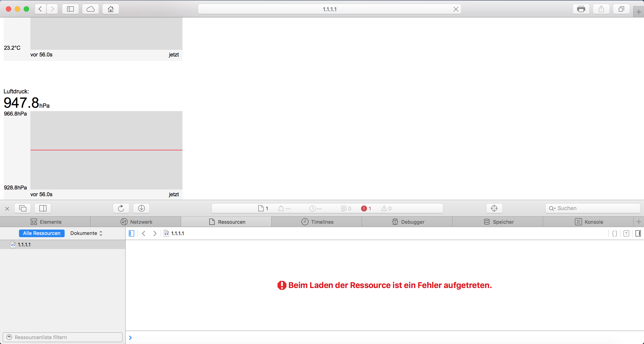The height and width of the screenshot is (344, 644).
Task: Toggle the details sidebar on right
Action: [x=638, y=233]
